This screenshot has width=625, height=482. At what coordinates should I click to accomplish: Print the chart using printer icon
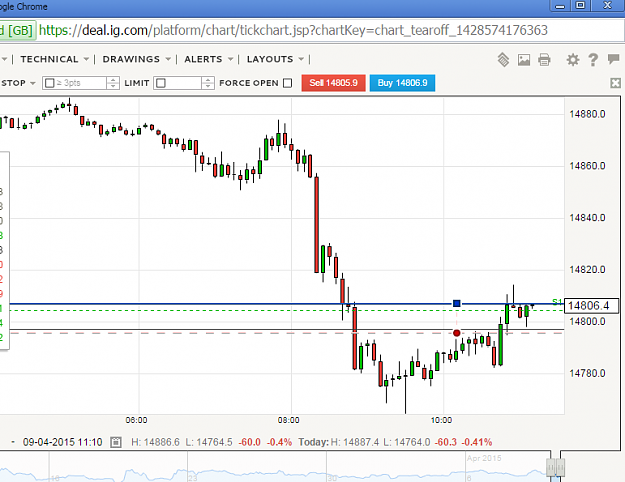click(x=544, y=60)
